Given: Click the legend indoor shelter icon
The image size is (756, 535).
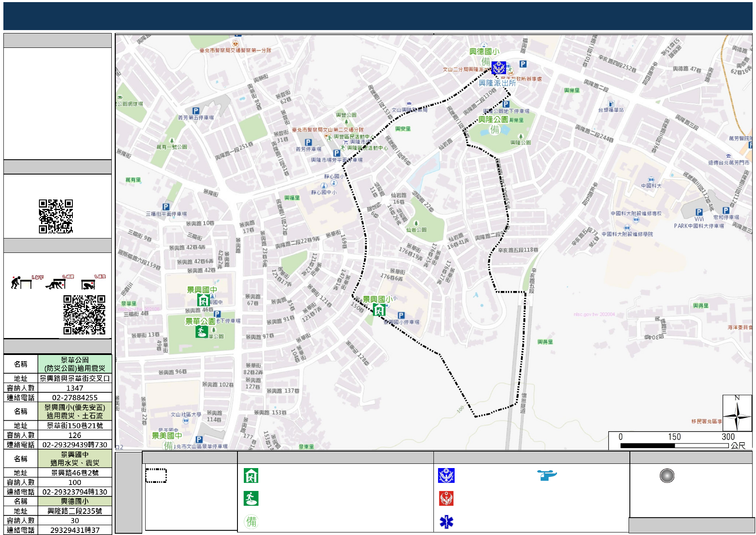Looking at the screenshot, I should [x=251, y=476].
